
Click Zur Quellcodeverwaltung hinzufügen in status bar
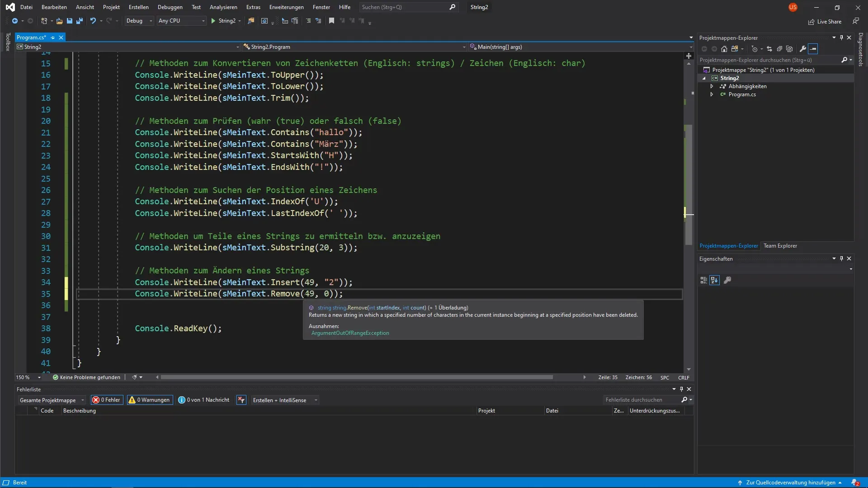coord(790,483)
